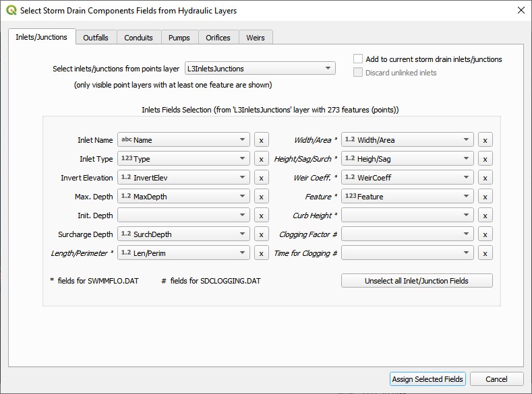Image resolution: width=532 pixels, height=394 pixels.
Task: Expand the Clogging Factor dropdown
Action: [407, 234]
